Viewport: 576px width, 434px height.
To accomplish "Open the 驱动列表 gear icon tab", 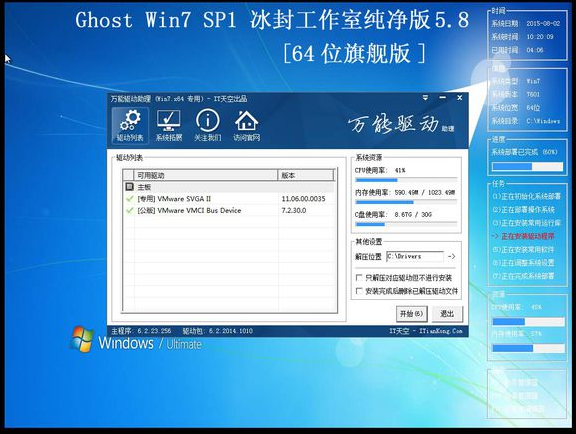I will pyautogui.click(x=130, y=125).
